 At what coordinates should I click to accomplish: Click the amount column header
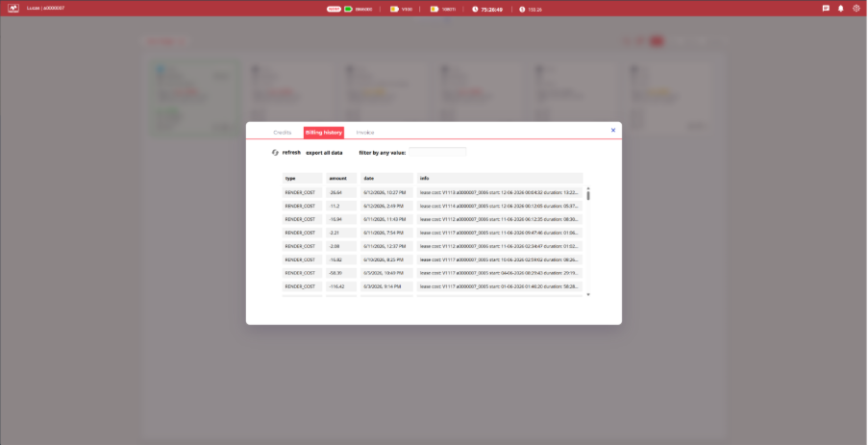pyautogui.click(x=341, y=178)
